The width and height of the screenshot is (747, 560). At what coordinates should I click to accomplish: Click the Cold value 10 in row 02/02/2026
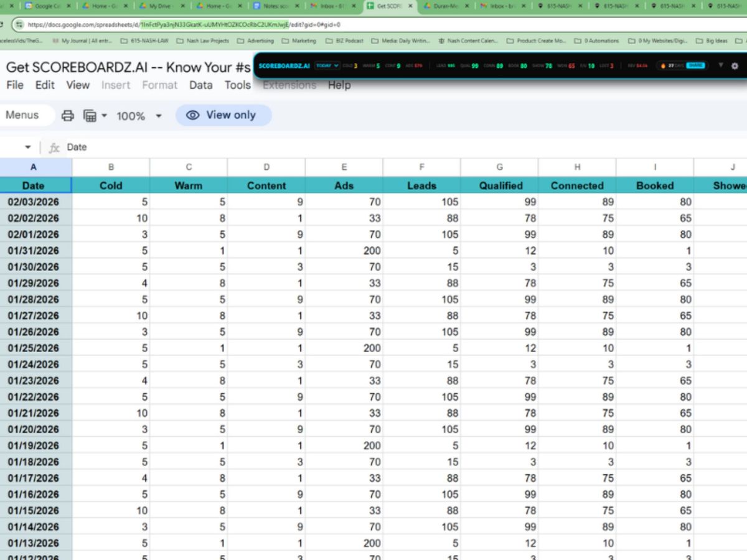click(x=111, y=218)
